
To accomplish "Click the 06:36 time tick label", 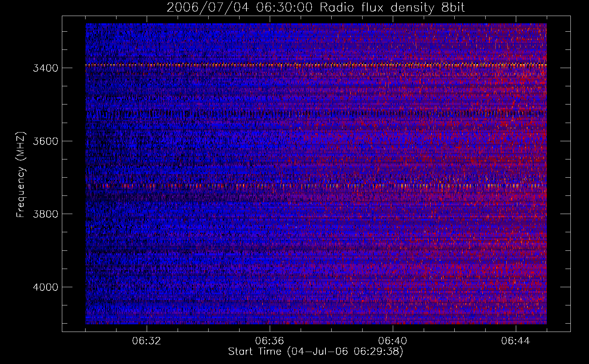I will tap(270, 341).
